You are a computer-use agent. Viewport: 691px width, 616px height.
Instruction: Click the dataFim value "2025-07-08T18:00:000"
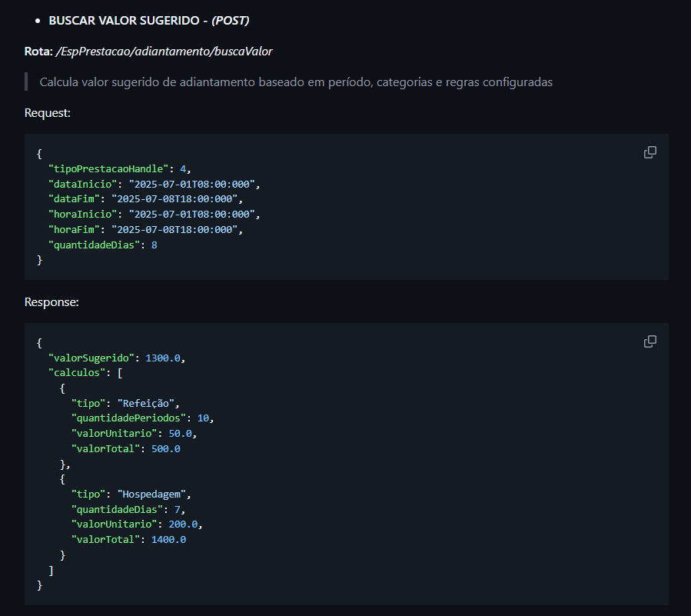174,199
